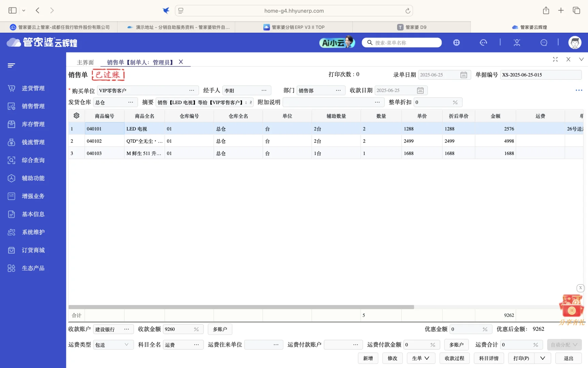Open the 打印 dropdown chevron
Screen dimensions: 588x368
click(542, 358)
